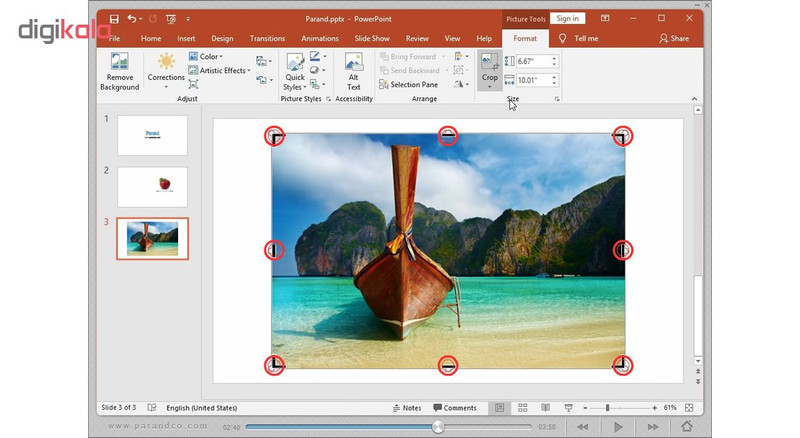Open the File menu
800x438 pixels.
114,38
